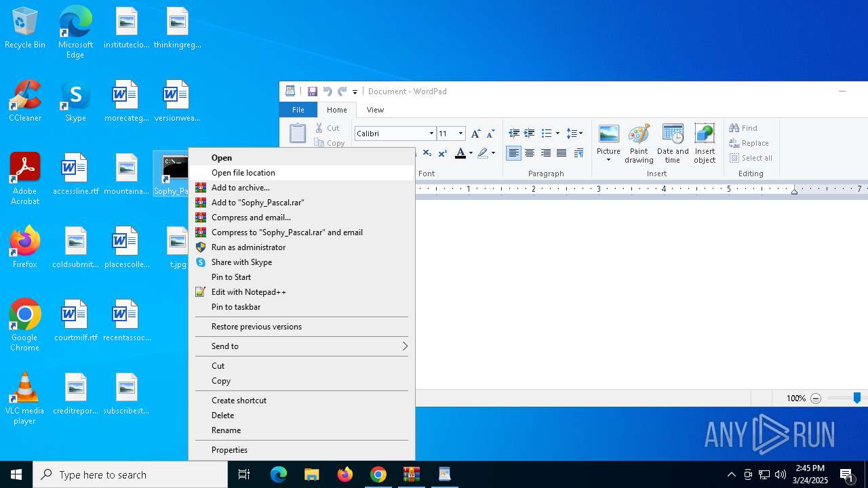868x488 pixels.
Task: Apply the text color A button
Action: (460, 153)
